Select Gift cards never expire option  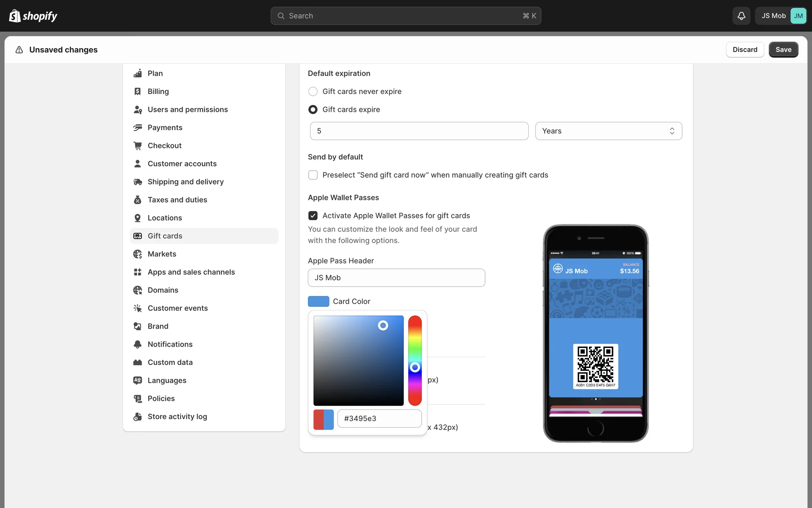(313, 91)
